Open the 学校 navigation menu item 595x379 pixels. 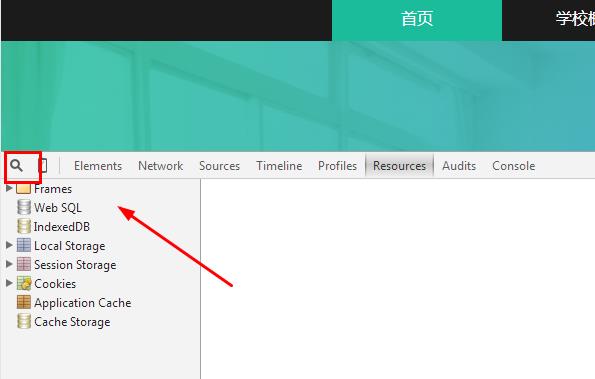575,19
